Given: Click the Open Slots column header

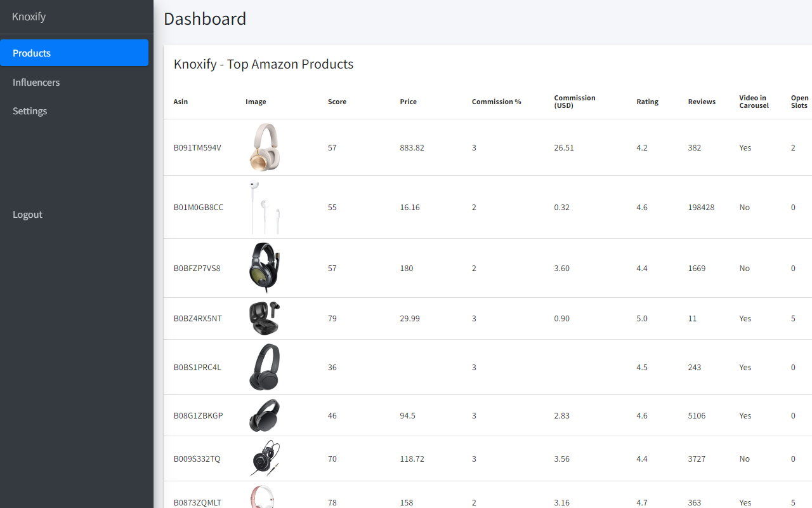Looking at the screenshot, I should [799, 102].
